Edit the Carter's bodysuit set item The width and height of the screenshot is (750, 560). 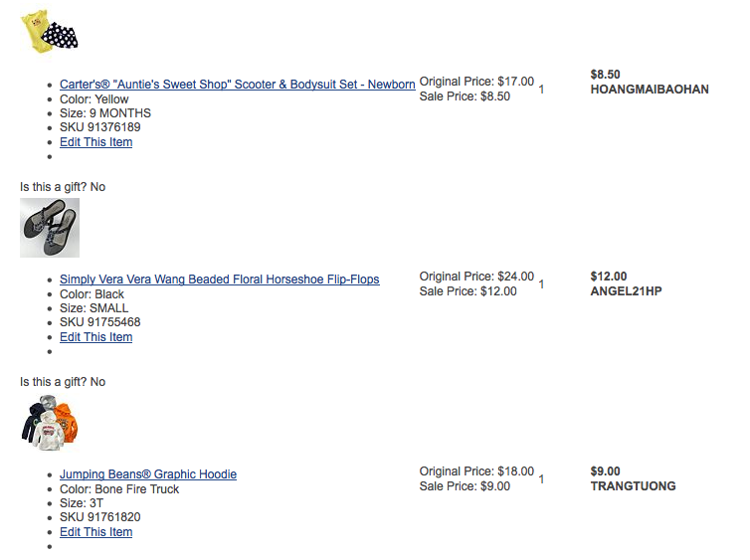pyautogui.click(x=96, y=142)
